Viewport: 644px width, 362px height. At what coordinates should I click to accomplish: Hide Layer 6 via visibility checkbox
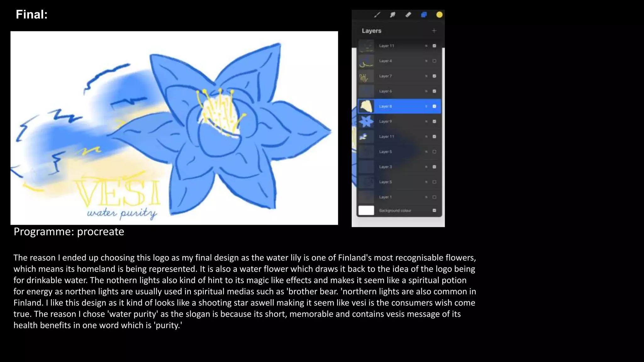point(434,91)
